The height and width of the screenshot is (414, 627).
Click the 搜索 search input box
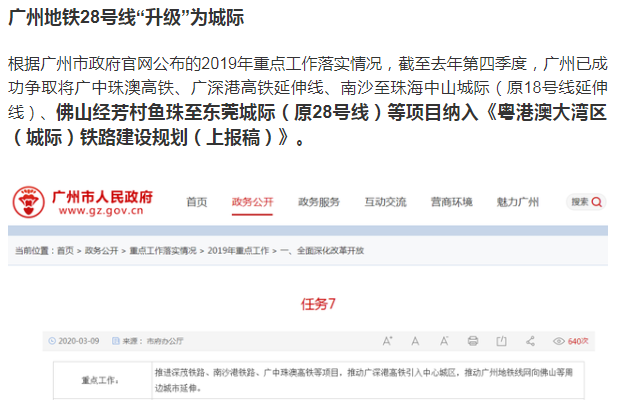(580, 202)
